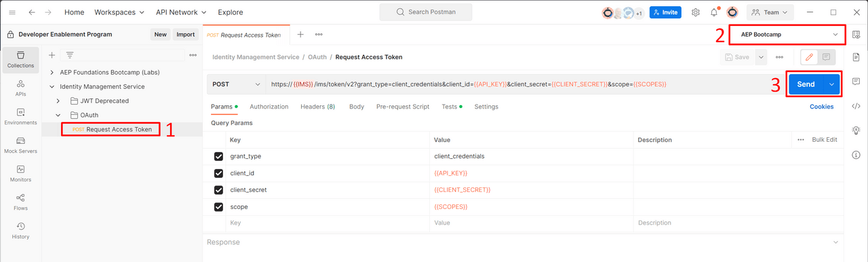Click the Import button
This screenshot has width=868, height=262.
[x=185, y=35]
